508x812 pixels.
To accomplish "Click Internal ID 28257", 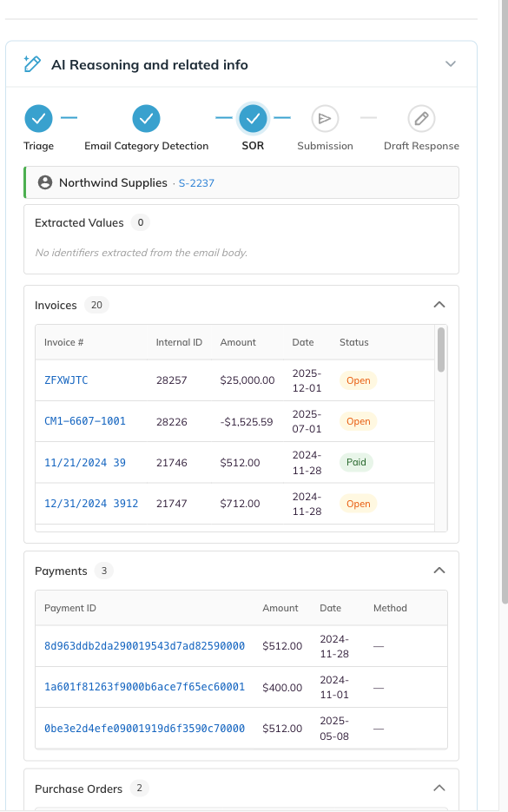I will pos(171,380).
